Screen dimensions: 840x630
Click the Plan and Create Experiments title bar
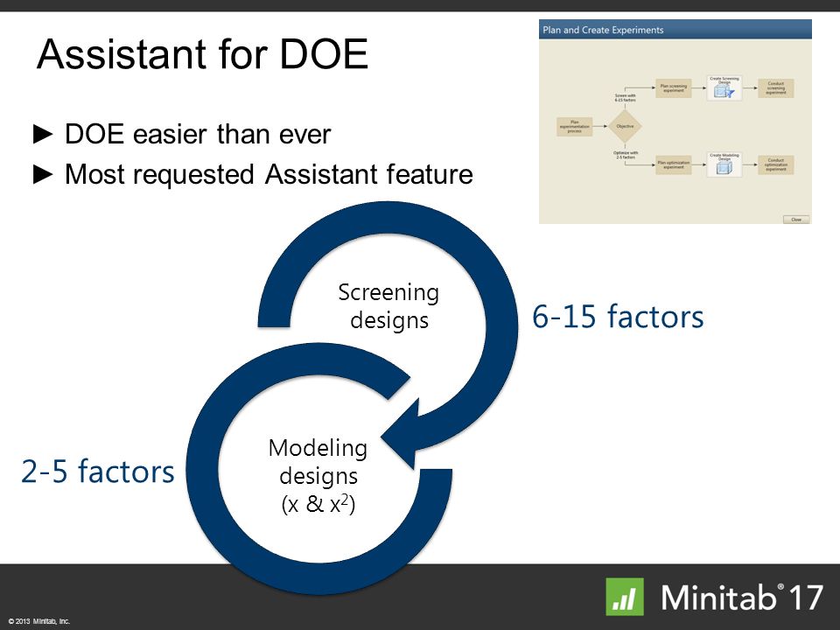(x=675, y=30)
